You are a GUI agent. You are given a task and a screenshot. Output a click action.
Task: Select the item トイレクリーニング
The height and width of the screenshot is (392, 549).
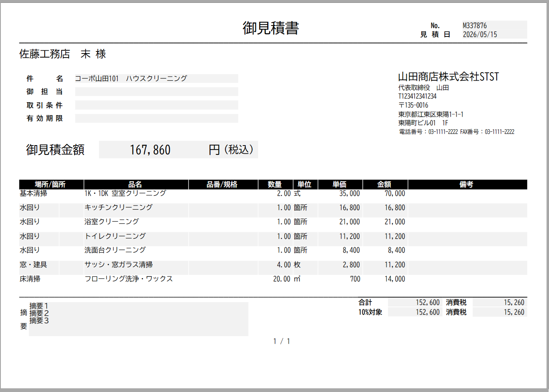click(115, 236)
